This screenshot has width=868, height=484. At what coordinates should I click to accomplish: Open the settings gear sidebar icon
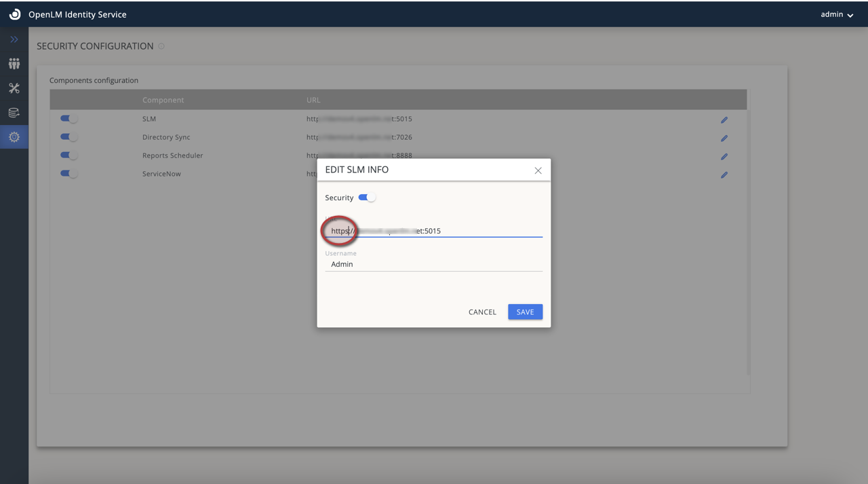[x=14, y=137]
